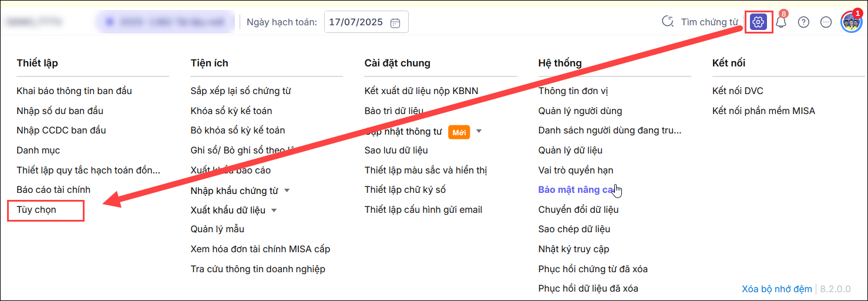Open Quản lý dữ liệu
Image resolution: width=868 pixels, height=301 pixels.
[570, 150]
